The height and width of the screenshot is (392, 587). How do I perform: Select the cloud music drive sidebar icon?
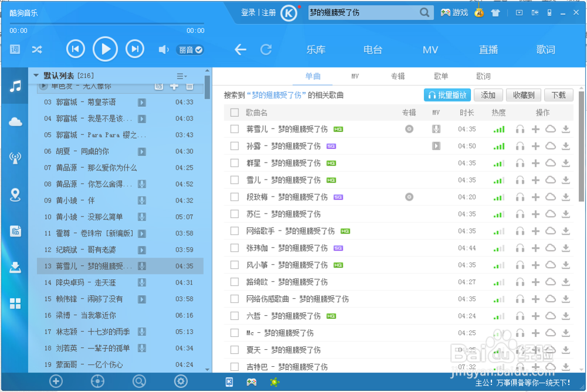[15, 121]
